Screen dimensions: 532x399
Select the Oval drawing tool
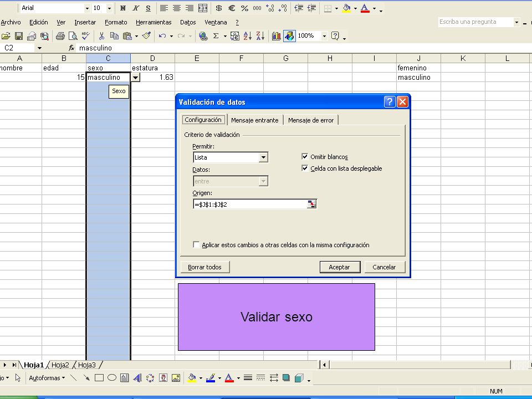[x=112, y=378]
